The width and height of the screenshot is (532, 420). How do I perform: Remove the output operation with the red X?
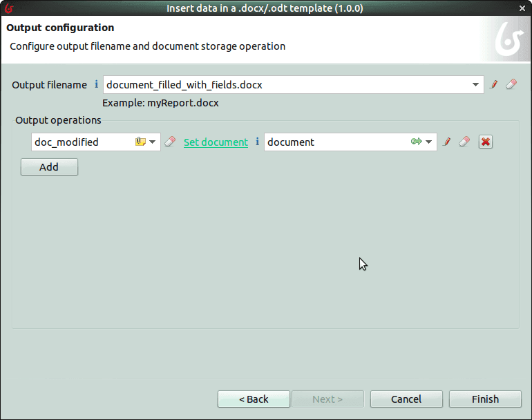pyautogui.click(x=486, y=142)
